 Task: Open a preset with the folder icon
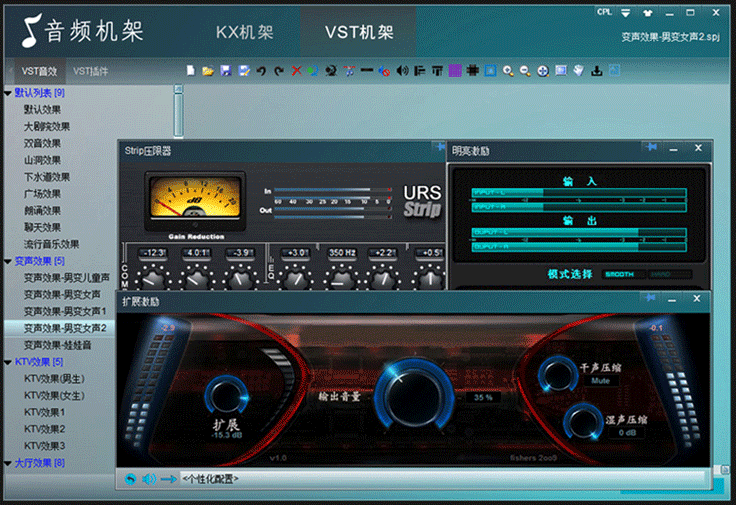pyautogui.click(x=208, y=71)
